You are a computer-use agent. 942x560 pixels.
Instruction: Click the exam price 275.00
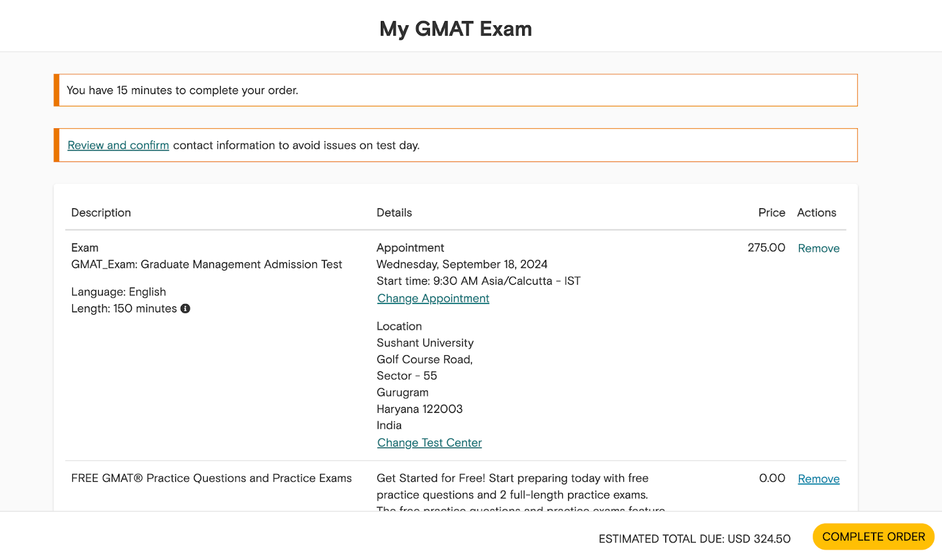coord(767,248)
